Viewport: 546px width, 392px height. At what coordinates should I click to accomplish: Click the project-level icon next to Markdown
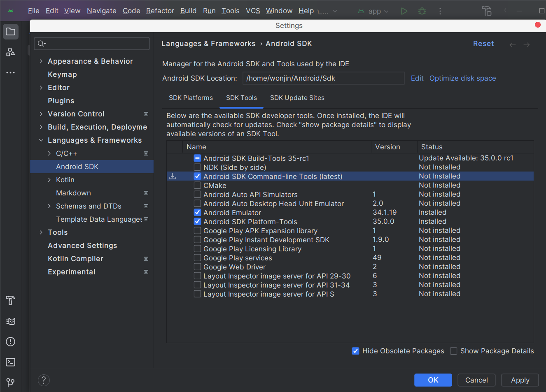pyautogui.click(x=146, y=193)
